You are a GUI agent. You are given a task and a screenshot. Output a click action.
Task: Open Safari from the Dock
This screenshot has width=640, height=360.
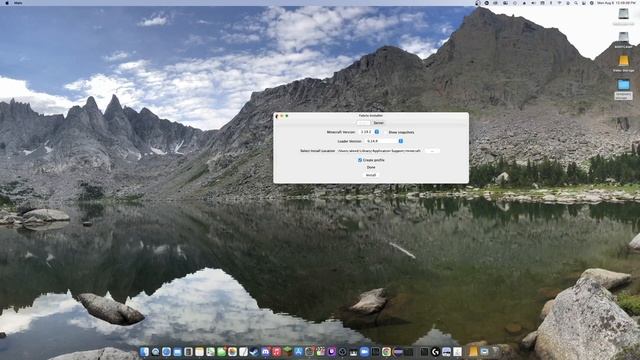click(167, 351)
